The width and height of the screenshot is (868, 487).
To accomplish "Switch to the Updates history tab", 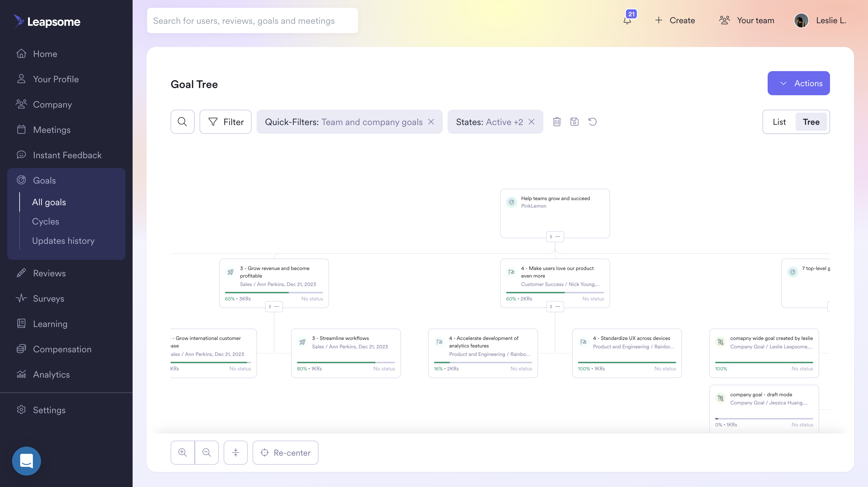I will pyautogui.click(x=63, y=240).
